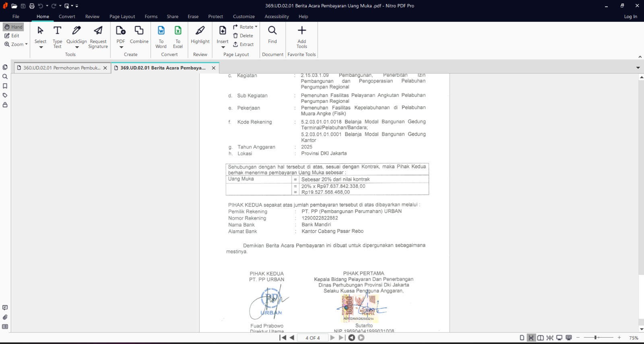
Task: Open the Select tool dropdown
Action: (41, 47)
